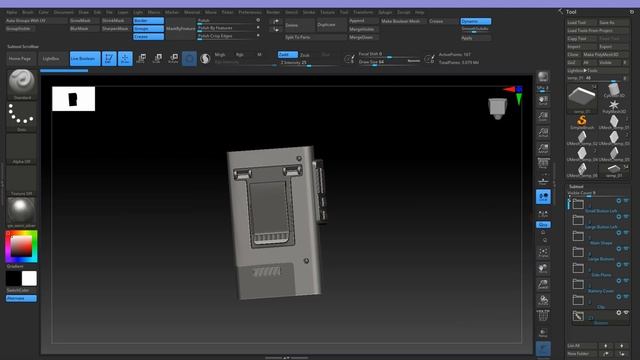Open the Document menu
Screen dimensions: 640x360
[x=64, y=12]
